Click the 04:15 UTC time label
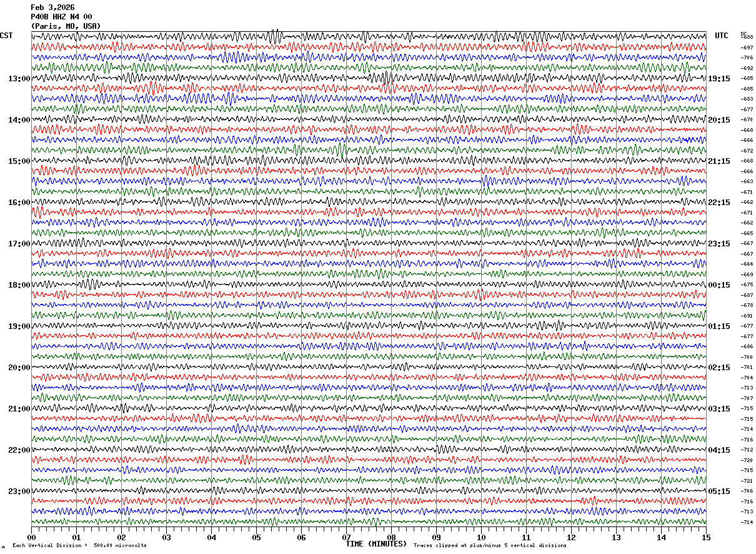 [x=719, y=450]
